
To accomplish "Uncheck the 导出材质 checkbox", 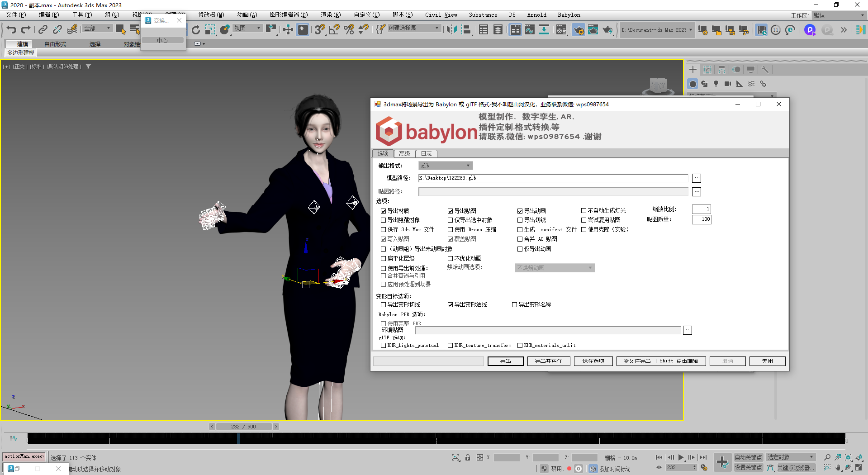I will pos(383,211).
